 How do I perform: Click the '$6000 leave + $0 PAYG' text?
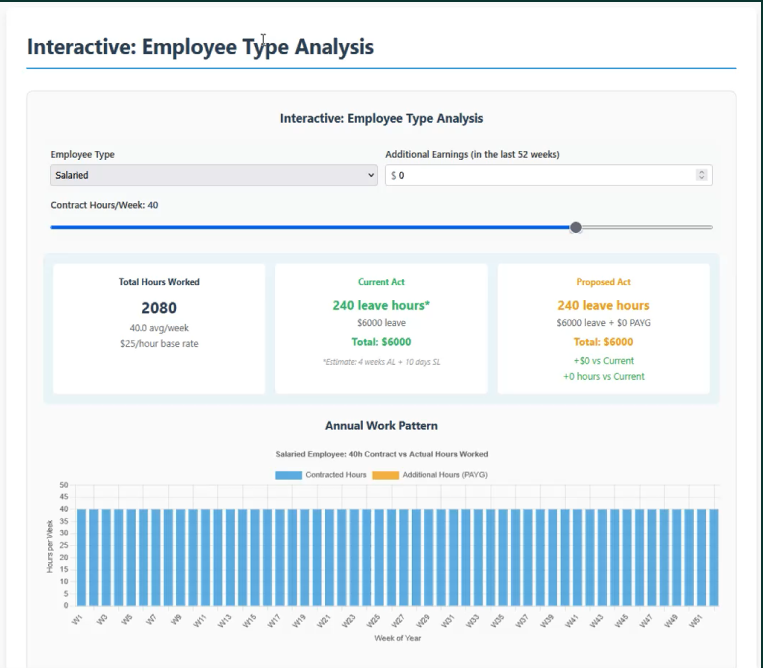pos(603,323)
